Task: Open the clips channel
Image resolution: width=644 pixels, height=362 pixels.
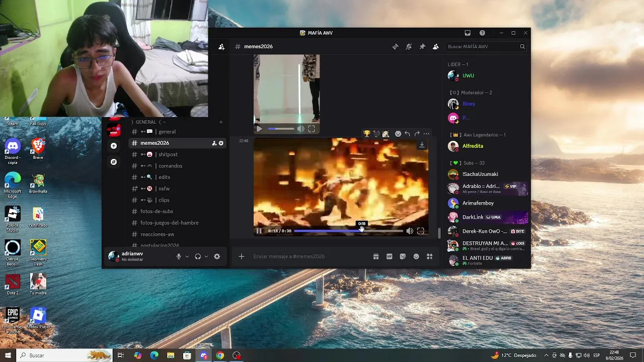Action: pyautogui.click(x=177, y=200)
